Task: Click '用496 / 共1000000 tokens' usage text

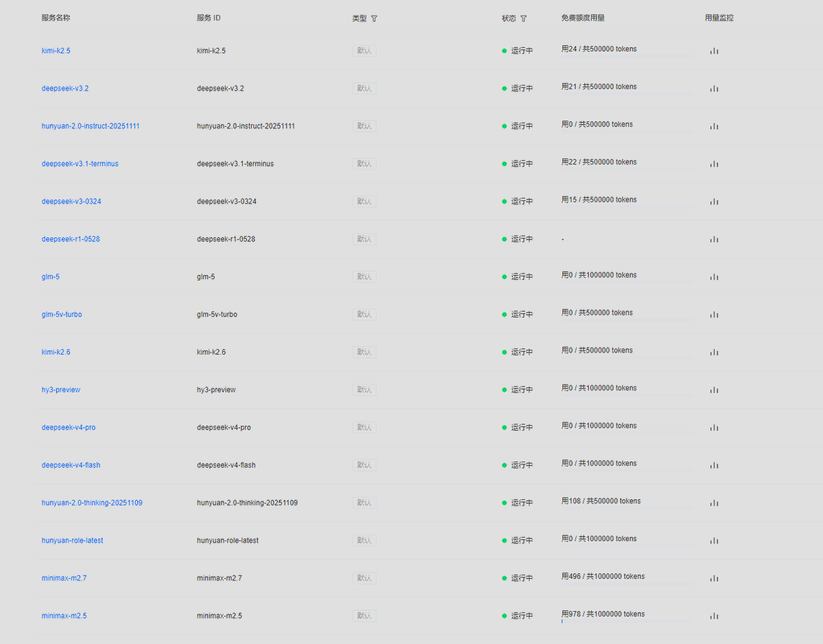Action: (x=603, y=577)
